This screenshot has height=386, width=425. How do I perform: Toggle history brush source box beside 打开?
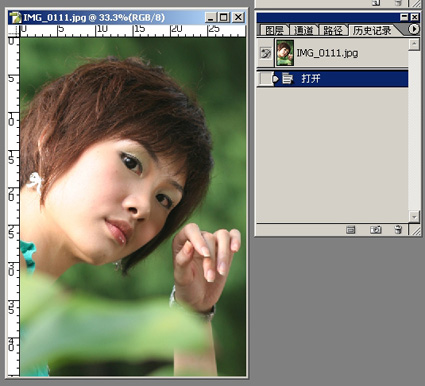click(265, 79)
